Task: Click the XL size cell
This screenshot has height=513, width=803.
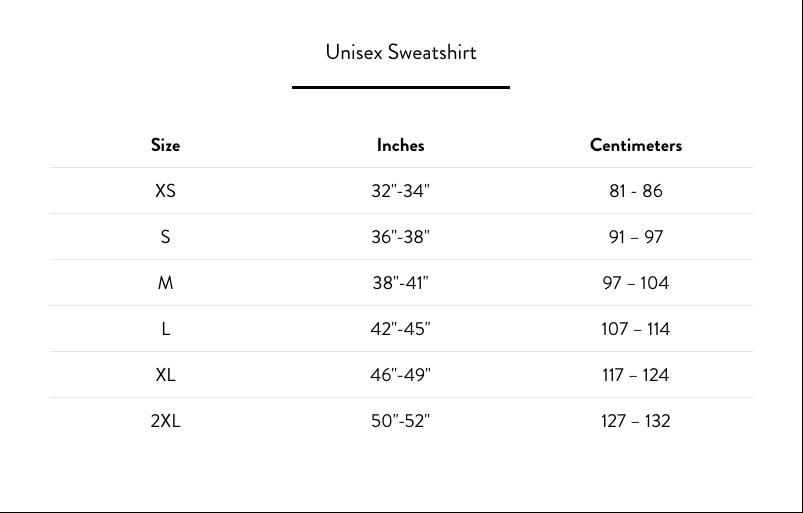Action: (165, 375)
